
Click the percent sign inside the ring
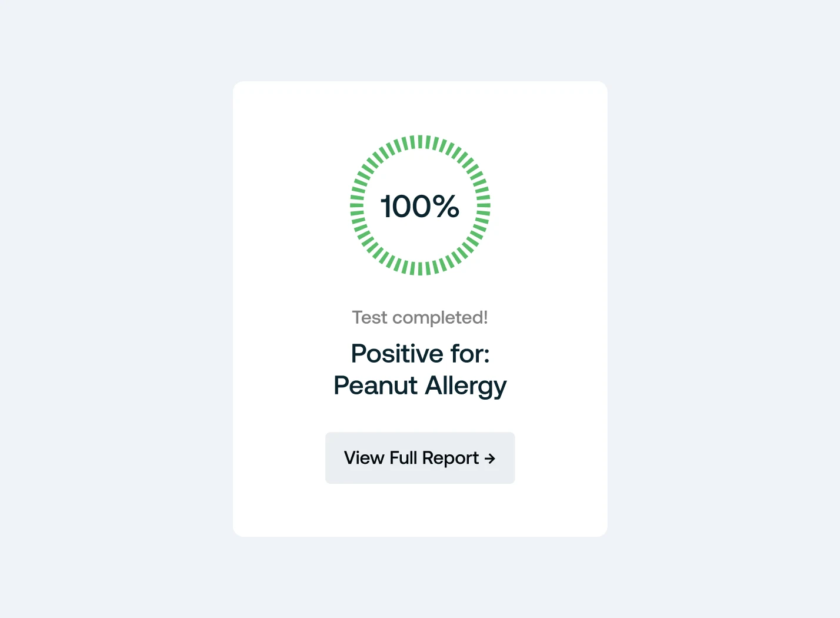[445, 207]
